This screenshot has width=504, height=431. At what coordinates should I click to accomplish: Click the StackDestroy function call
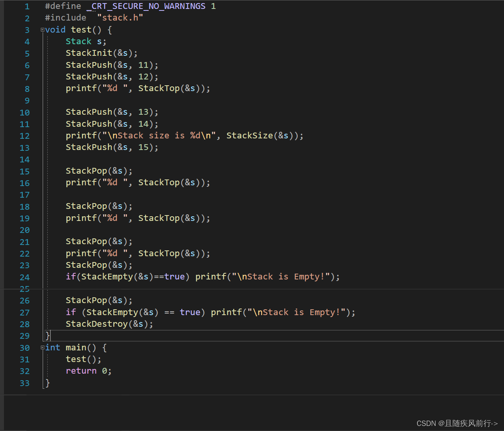coord(97,324)
